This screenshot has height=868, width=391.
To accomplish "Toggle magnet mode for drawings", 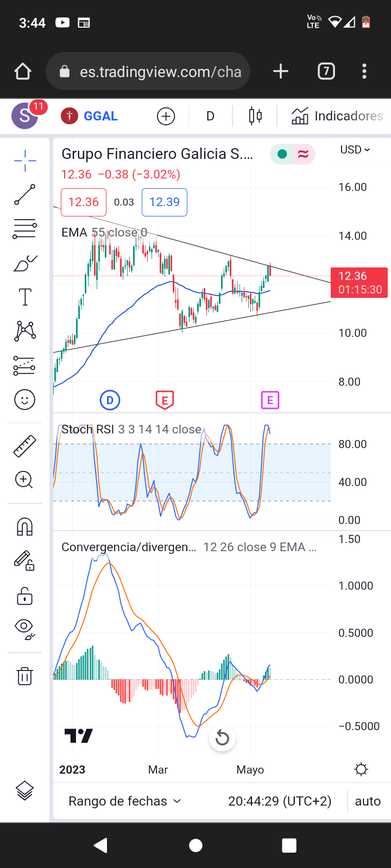I will click(x=25, y=527).
